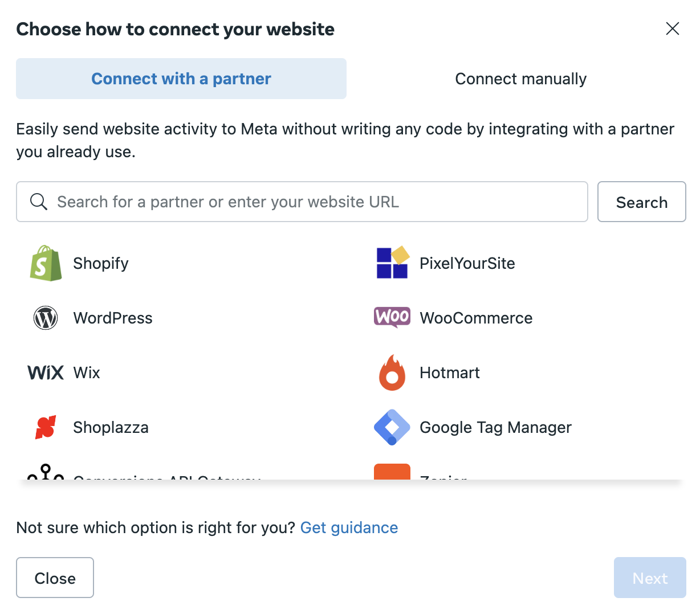This screenshot has width=700, height=614.
Task: Click the Google Tag Manager diamond icon
Action: 392,427
